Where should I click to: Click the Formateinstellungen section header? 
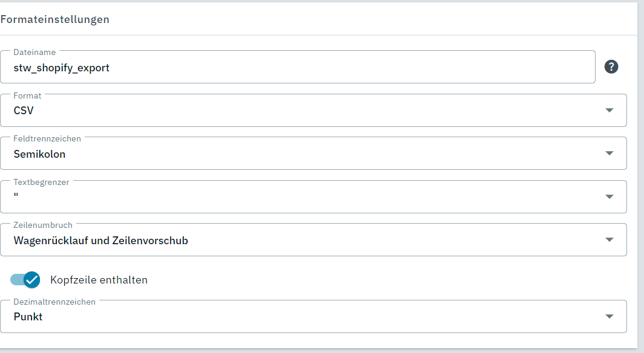[x=54, y=19]
